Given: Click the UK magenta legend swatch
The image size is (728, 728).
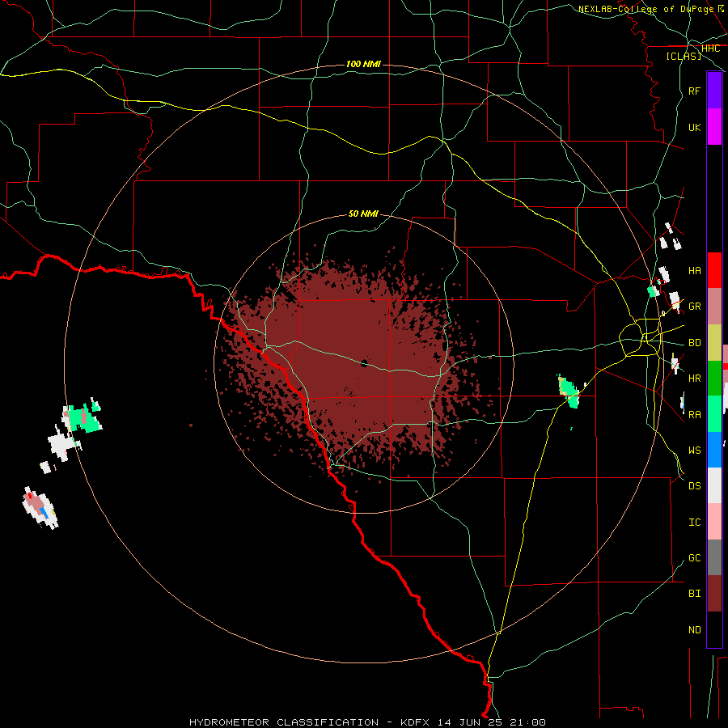Looking at the screenshot, I should tap(714, 127).
